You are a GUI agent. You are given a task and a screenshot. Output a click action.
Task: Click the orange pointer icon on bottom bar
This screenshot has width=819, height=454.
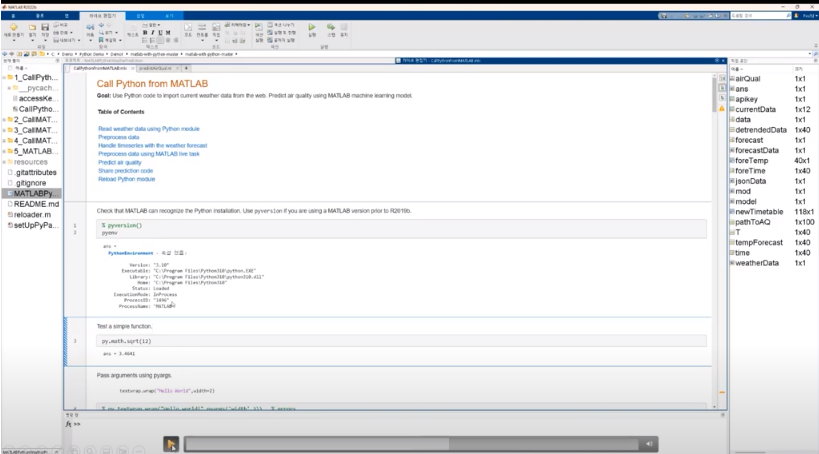171,444
